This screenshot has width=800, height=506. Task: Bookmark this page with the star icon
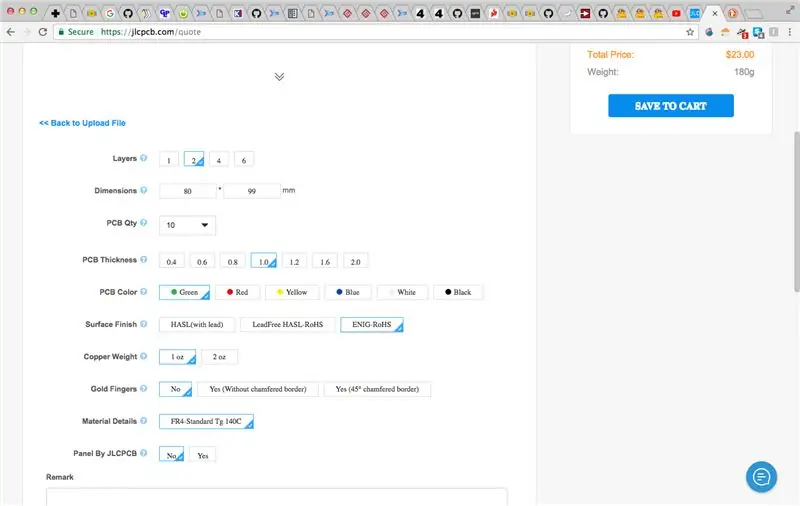coord(690,32)
